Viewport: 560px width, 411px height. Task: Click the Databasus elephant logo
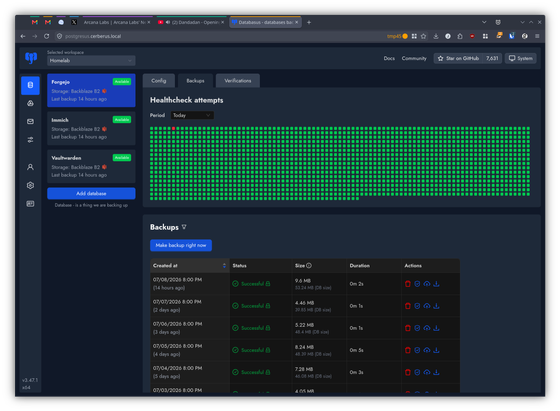pos(31,57)
